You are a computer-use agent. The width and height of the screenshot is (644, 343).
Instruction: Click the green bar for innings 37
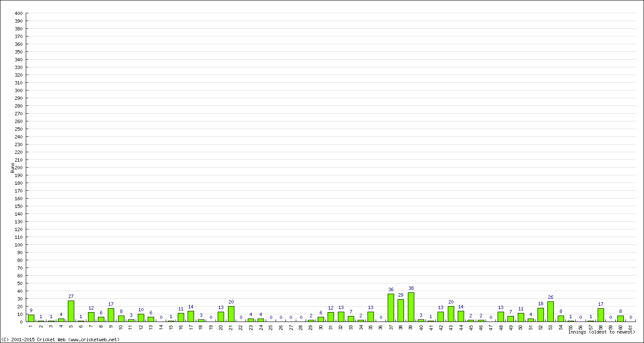click(391, 308)
